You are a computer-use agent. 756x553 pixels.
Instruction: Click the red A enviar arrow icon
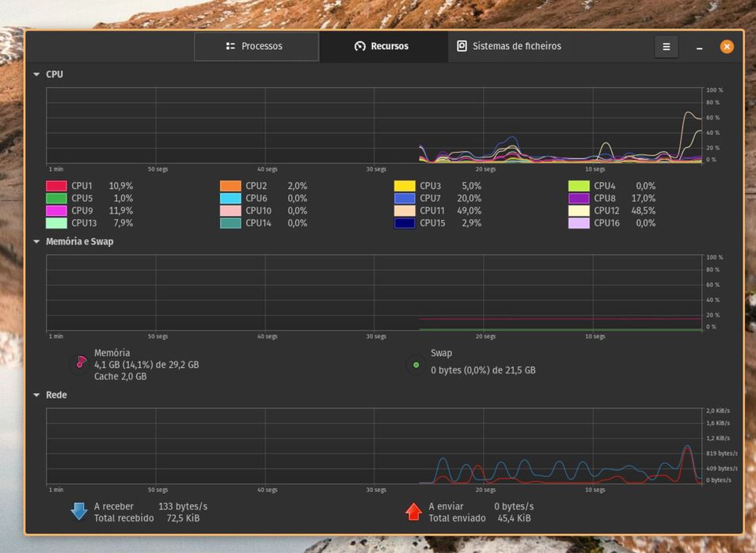414,512
